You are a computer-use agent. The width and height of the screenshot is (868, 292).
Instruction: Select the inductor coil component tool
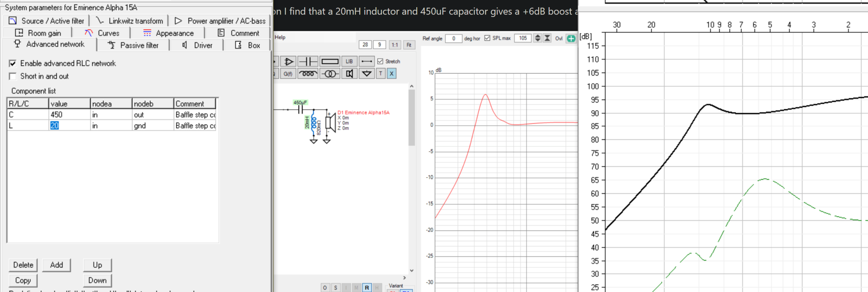coord(308,74)
